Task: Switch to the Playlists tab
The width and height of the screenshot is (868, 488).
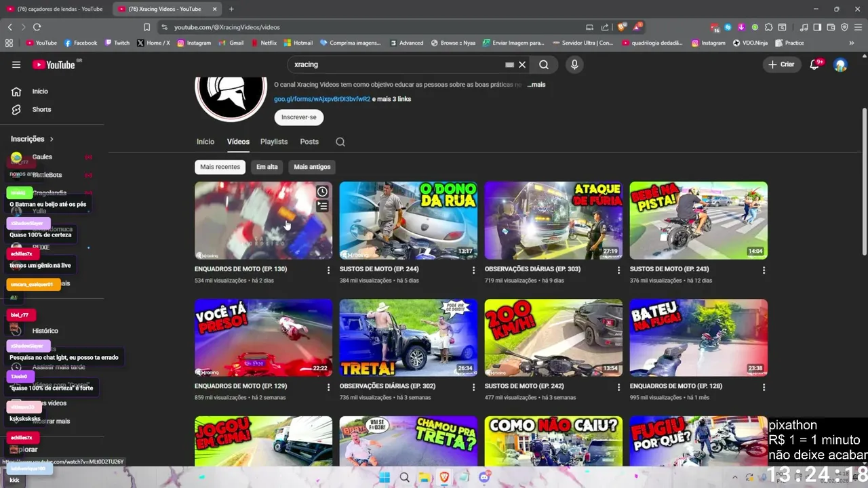Action: pyautogui.click(x=274, y=142)
